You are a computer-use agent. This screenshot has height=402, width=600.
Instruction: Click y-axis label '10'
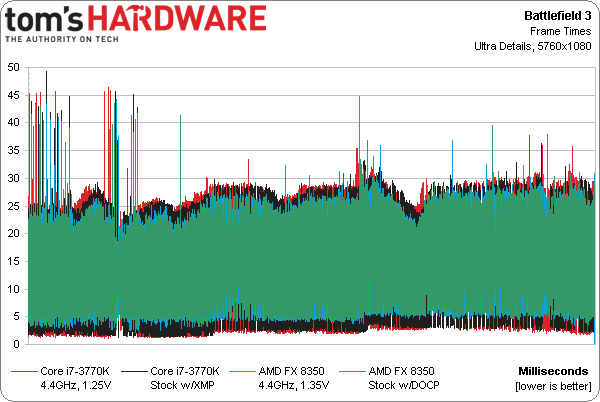[x=13, y=289]
